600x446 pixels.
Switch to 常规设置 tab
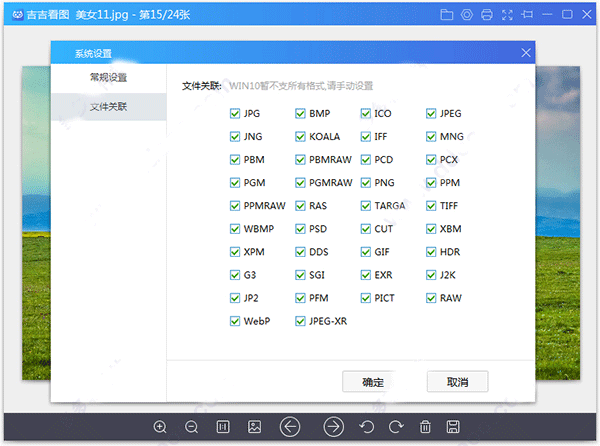[109, 78]
